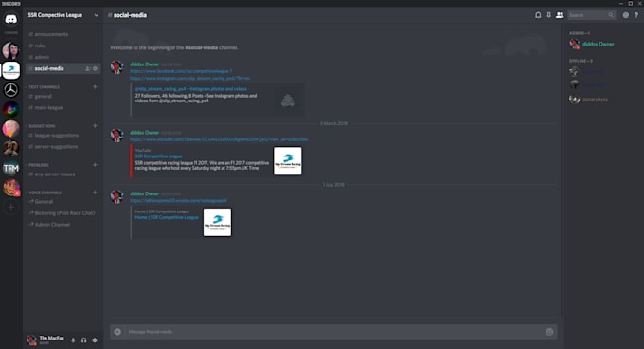Click diddsx Owner name on the YouTube message
Image resolution: width=644 pixels, height=349 pixels.
point(145,133)
